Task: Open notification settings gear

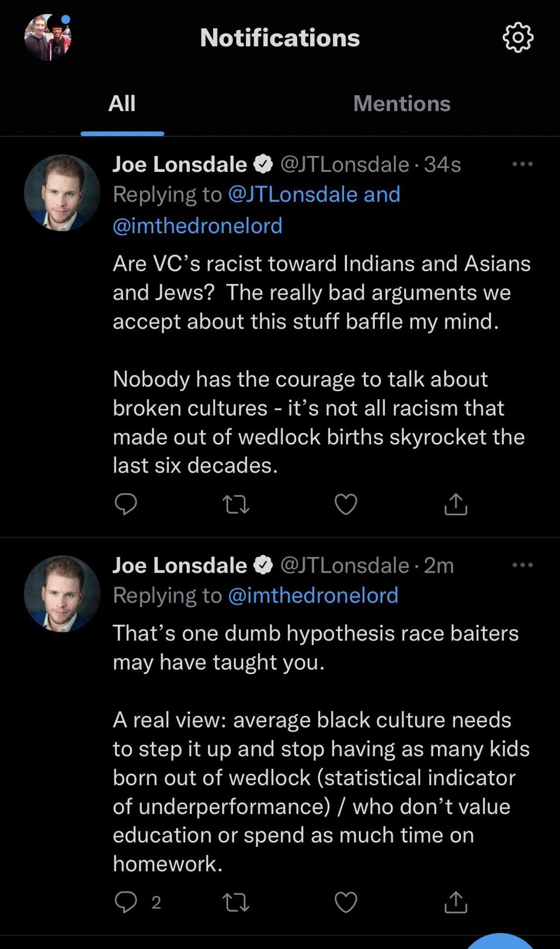Action: pyautogui.click(x=517, y=38)
